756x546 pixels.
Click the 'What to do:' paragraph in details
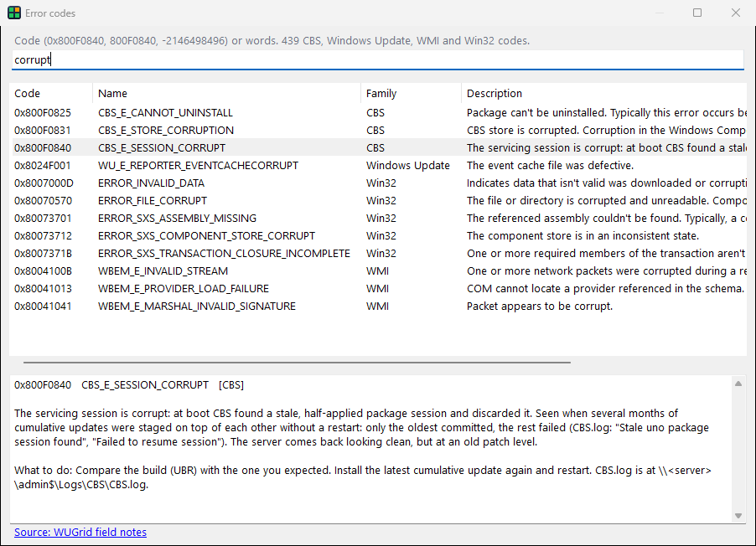[x=363, y=477]
